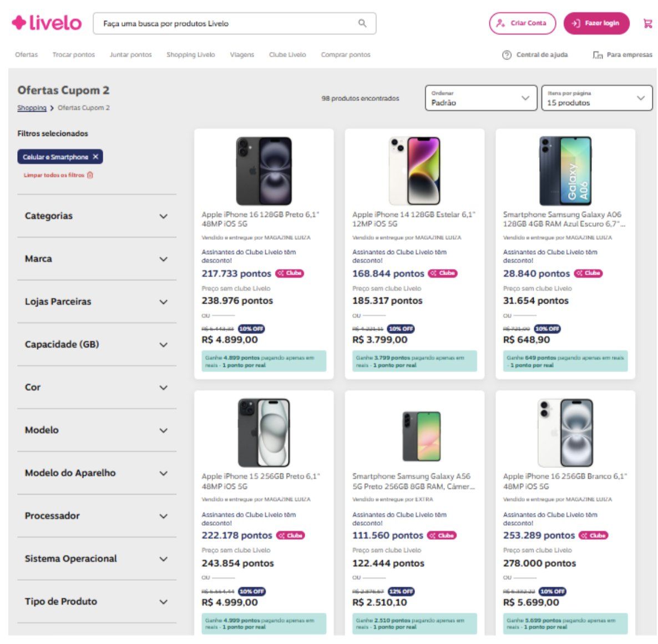658x644 pixels.
Task: Open the shopping cart
Action: click(647, 23)
